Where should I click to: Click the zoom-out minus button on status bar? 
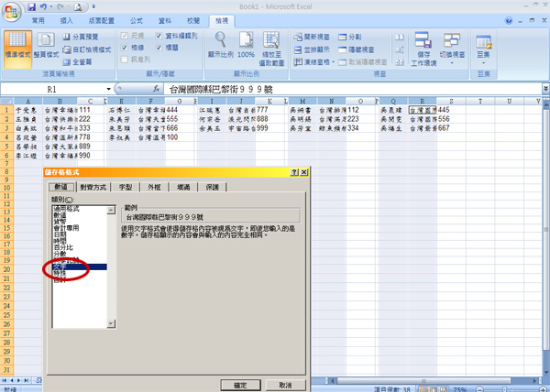pyautogui.click(x=479, y=389)
